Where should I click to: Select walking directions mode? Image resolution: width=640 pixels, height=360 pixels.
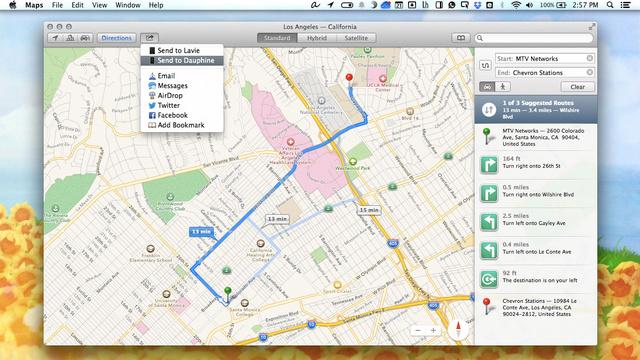point(503,87)
